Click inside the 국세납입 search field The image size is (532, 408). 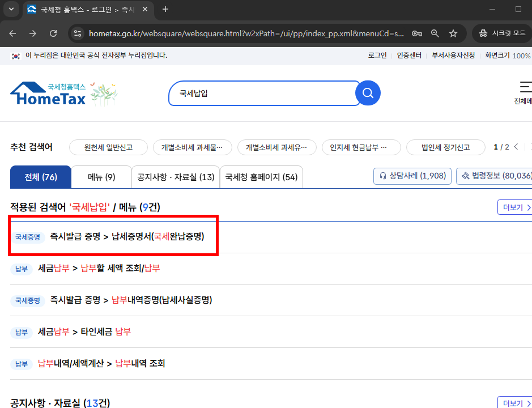(x=261, y=92)
